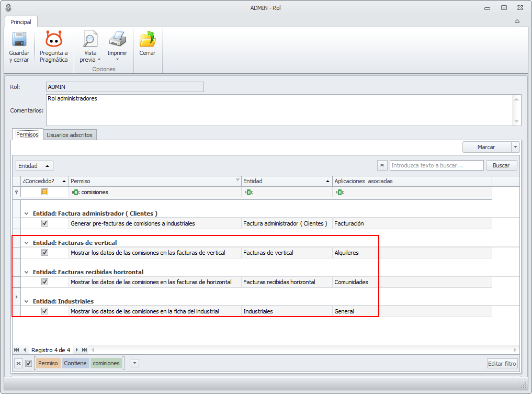Click the Permiso filter-row condition ABC icon

[x=76, y=192]
